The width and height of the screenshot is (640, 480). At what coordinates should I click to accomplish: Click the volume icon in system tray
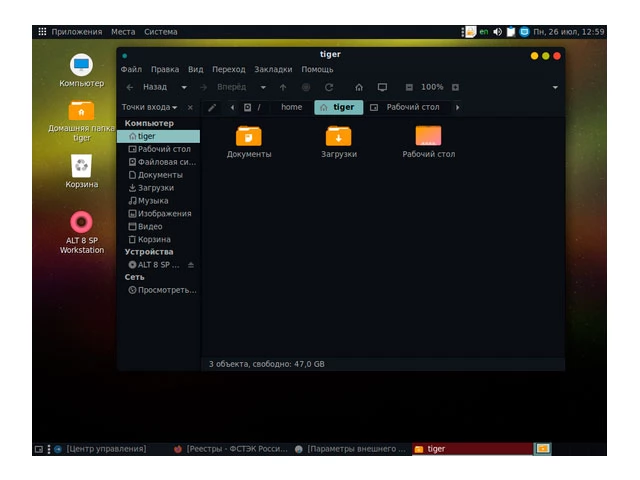[497, 32]
